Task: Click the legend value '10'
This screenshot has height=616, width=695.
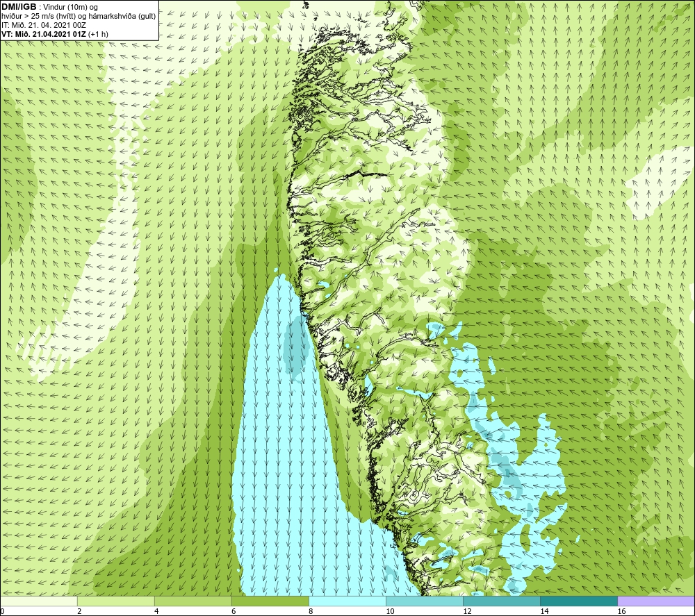Action: [x=390, y=612]
